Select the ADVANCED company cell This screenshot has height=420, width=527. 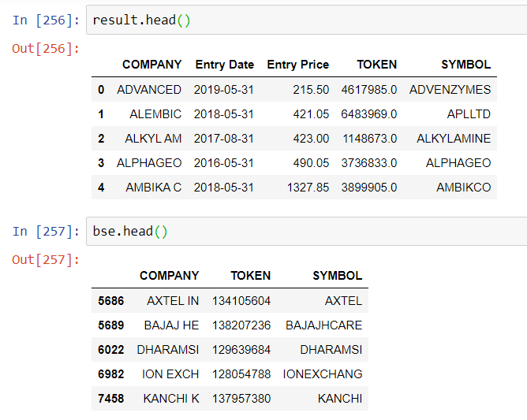(x=149, y=90)
